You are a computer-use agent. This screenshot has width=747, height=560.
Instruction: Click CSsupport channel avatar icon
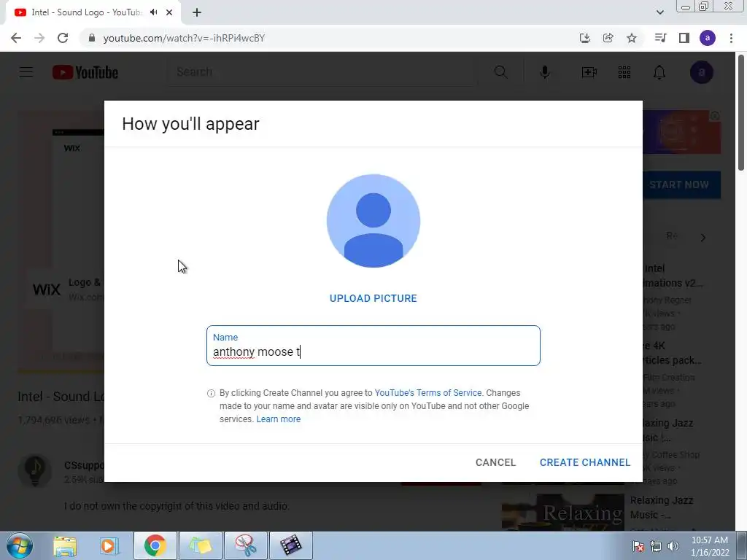(x=35, y=471)
